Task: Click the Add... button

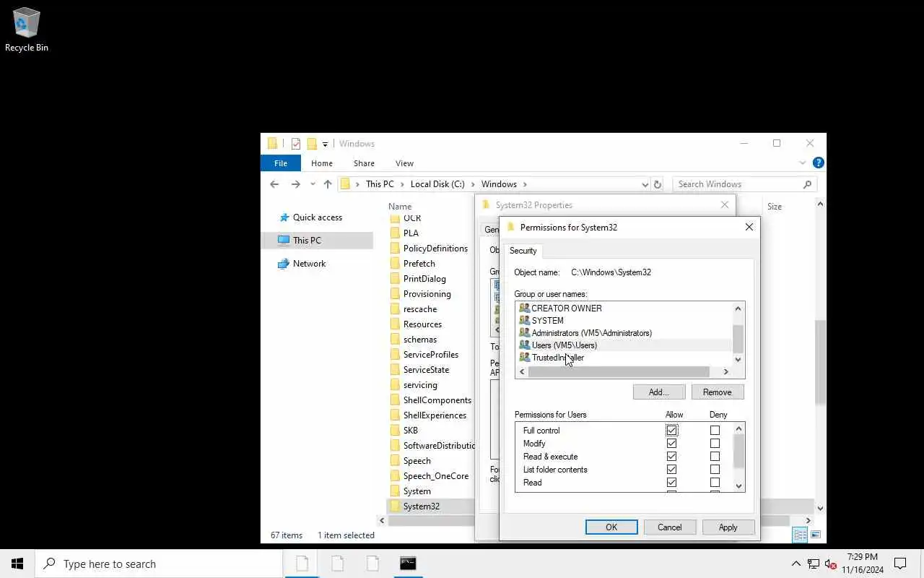Action: click(658, 392)
